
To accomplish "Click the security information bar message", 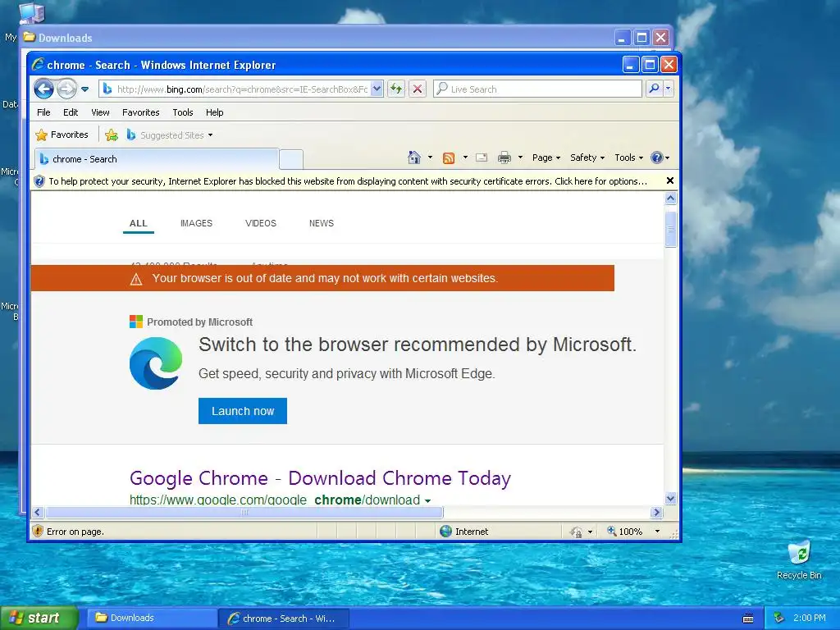I will point(348,181).
